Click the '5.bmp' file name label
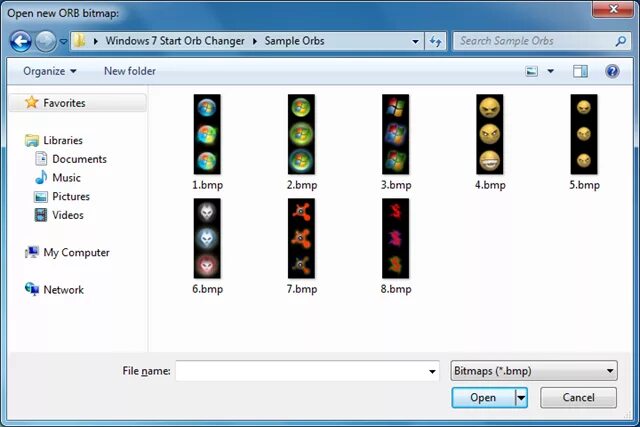 tap(584, 185)
